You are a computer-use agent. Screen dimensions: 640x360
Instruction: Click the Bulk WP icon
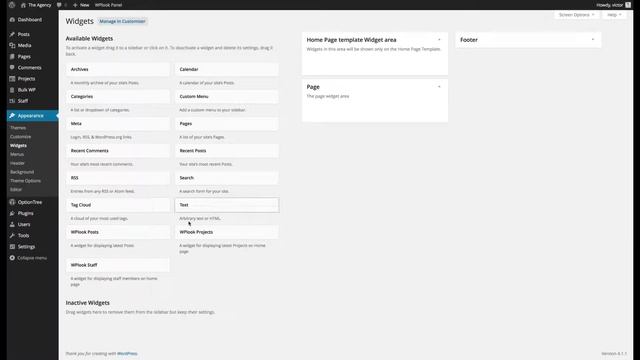coord(12,90)
